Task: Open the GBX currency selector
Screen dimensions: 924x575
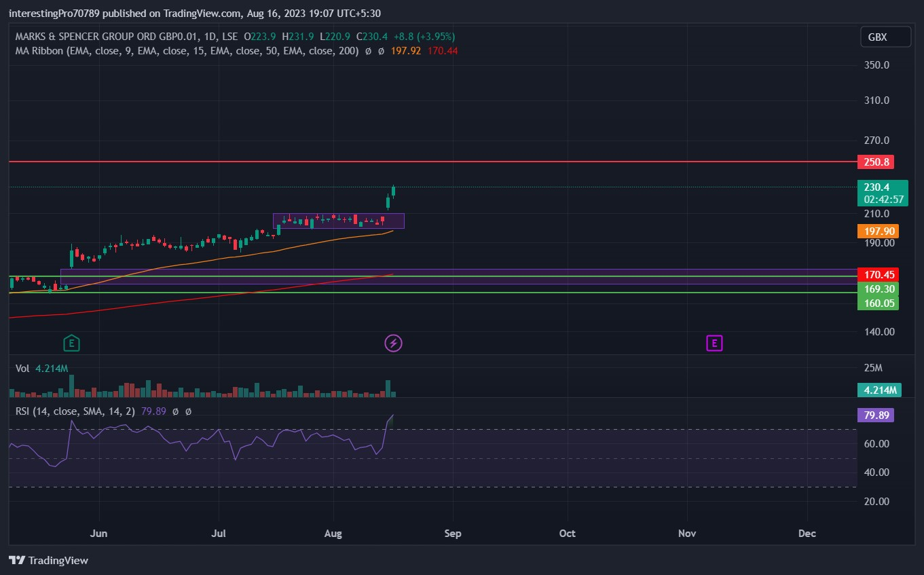Action: (885, 37)
